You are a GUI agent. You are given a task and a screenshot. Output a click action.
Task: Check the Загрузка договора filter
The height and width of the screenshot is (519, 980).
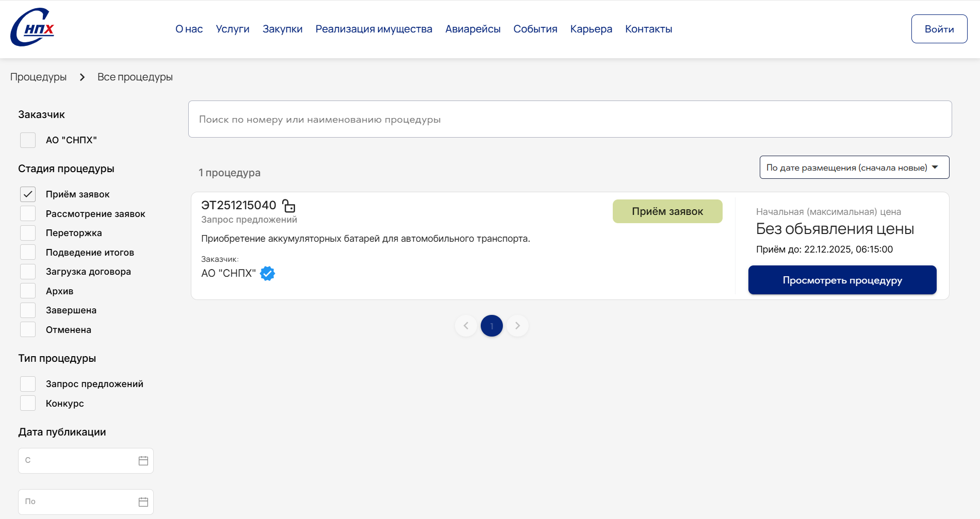pyautogui.click(x=28, y=272)
